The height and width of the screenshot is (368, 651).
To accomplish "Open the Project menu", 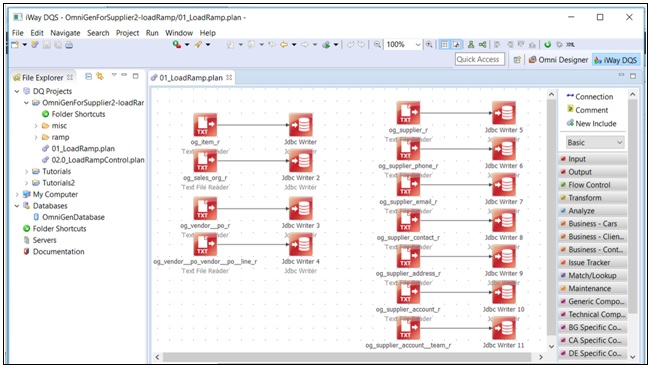I will (x=127, y=33).
